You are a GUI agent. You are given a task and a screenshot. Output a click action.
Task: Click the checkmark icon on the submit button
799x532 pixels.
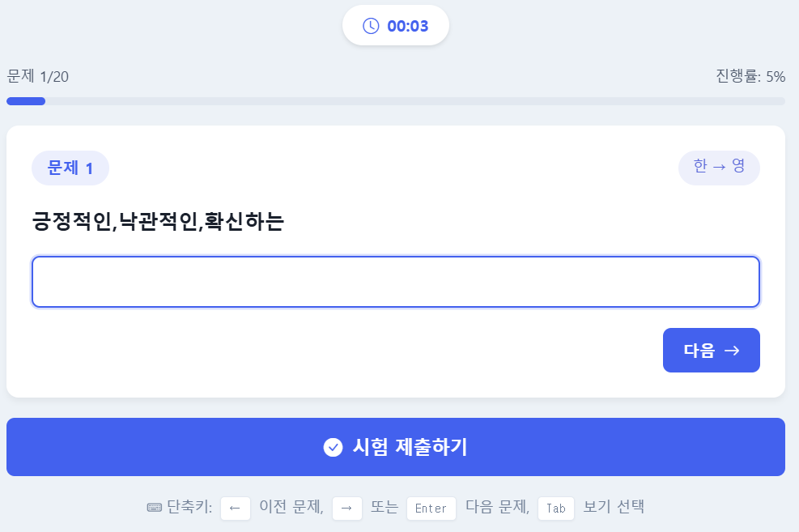333,447
